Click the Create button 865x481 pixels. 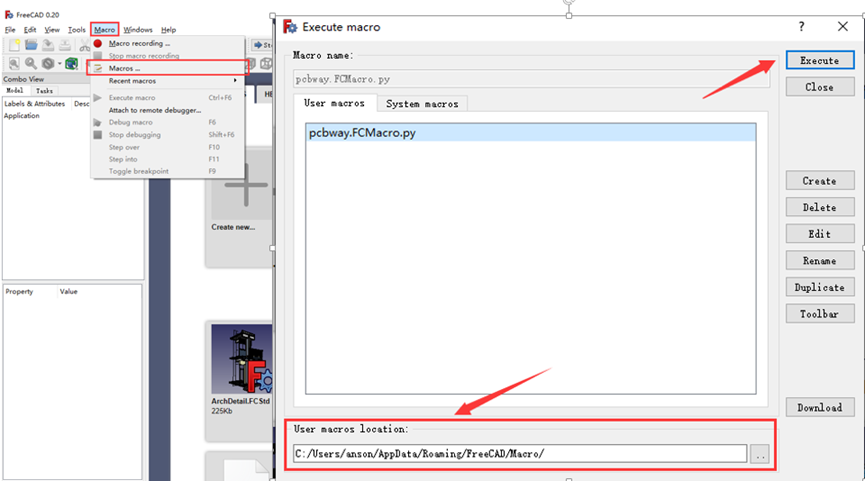(820, 180)
